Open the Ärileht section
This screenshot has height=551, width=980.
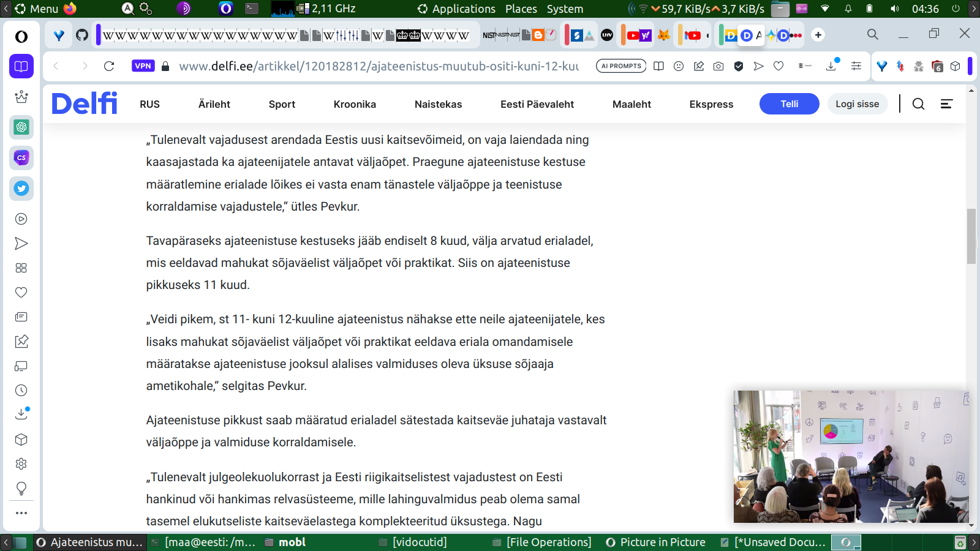pos(214,104)
